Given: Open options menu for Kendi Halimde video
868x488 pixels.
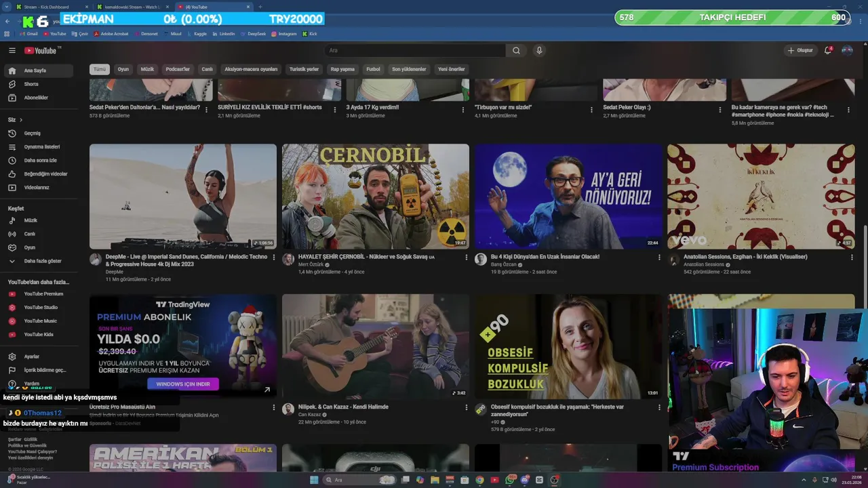Looking at the screenshot, I should 467,408.
